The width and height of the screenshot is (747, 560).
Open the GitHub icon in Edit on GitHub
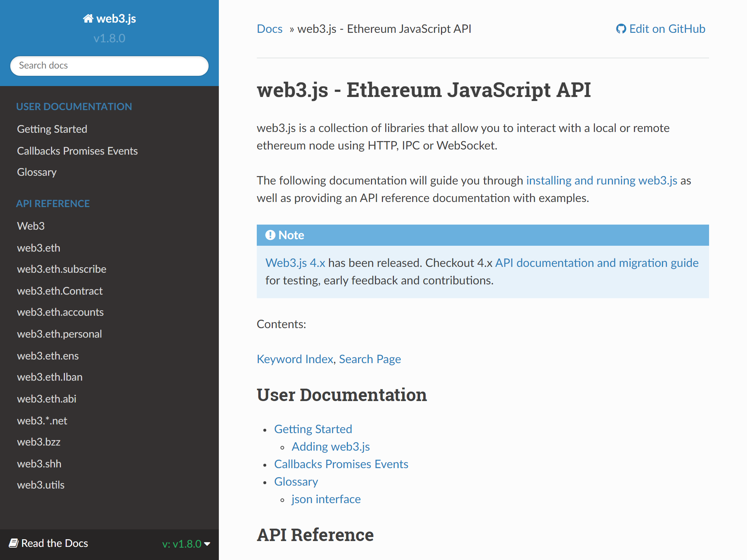(x=621, y=29)
